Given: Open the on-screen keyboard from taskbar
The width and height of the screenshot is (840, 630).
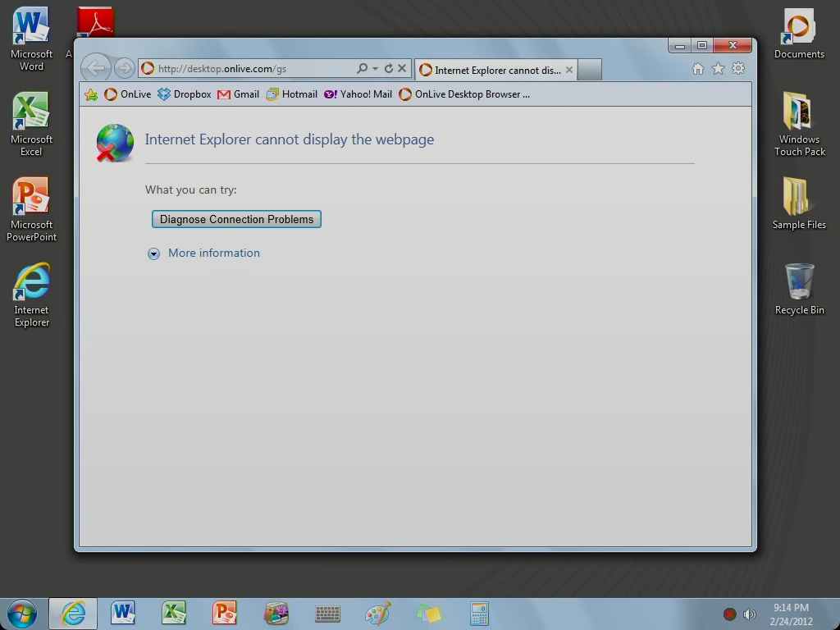Looking at the screenshot, I should pyautogui.click(x=327, y=614).
